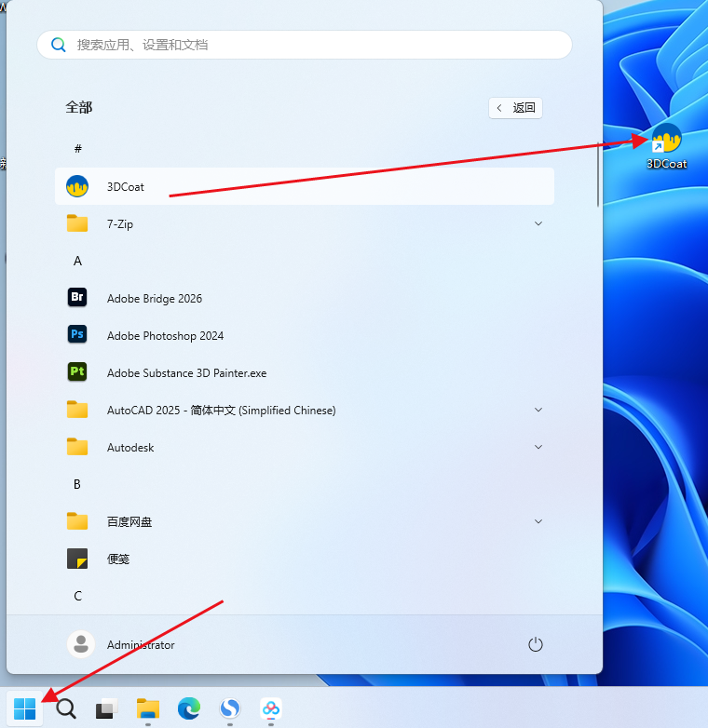Launch Adobe Photoshop 2024 icon

click(x=77, y=334)
